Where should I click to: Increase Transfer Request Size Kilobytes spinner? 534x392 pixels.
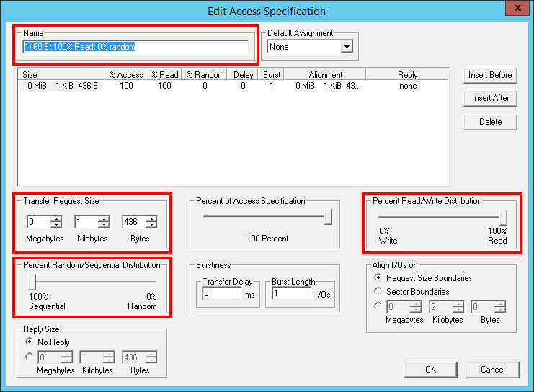(x=104, y=218)
